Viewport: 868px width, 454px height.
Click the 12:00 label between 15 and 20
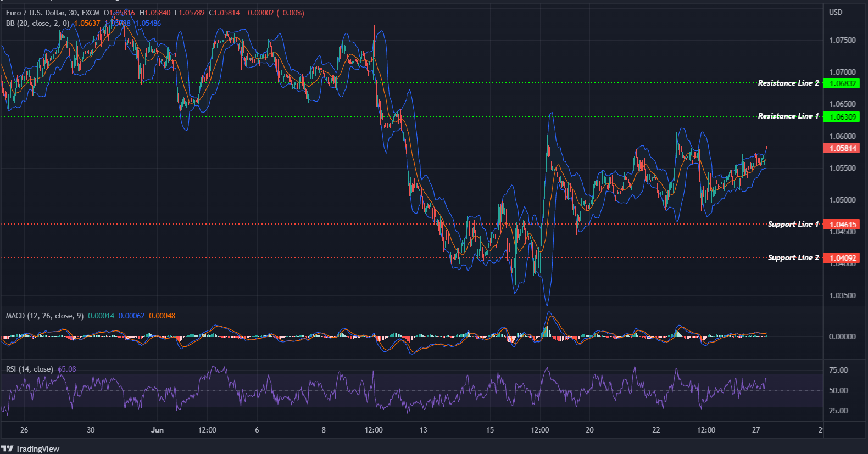coord(540,430)
